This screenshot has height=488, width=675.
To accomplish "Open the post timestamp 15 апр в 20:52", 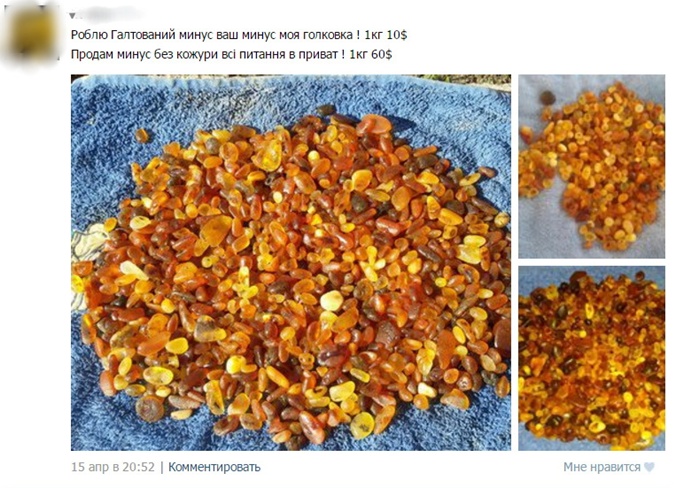I will (x=113, y=467).
